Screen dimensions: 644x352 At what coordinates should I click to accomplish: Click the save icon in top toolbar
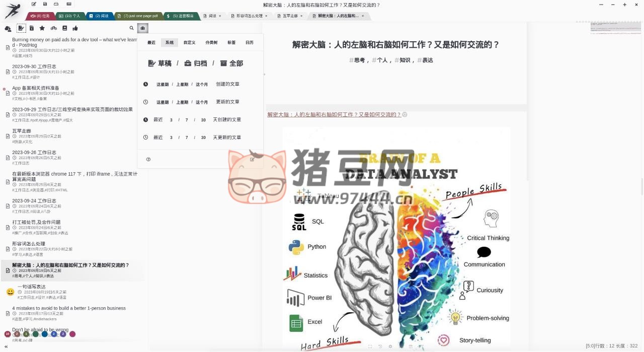coord(45,4)
